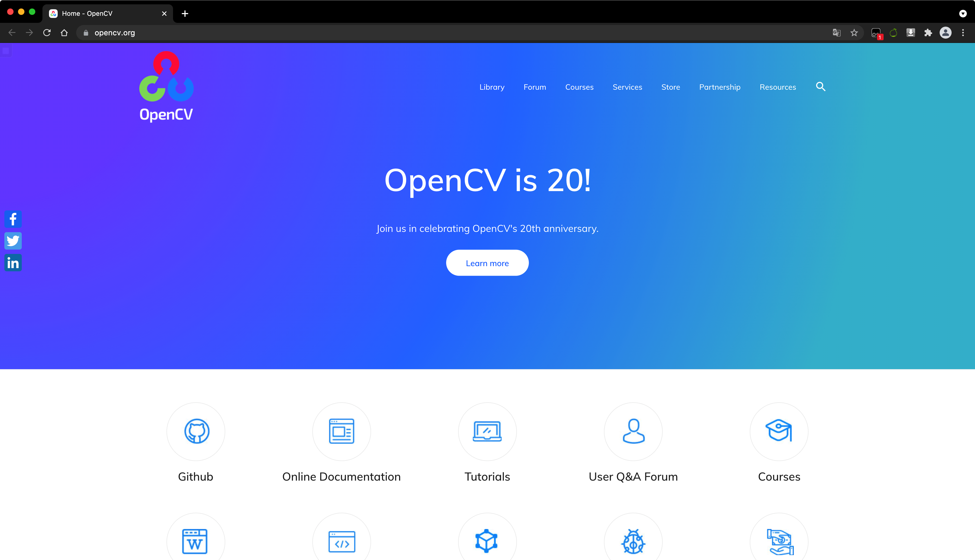Click the Tutorials icon

(487, 430)
